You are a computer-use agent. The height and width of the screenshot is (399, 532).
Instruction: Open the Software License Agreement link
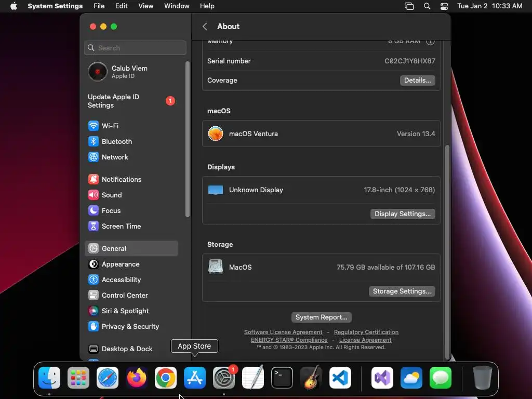tap(283, 332)
